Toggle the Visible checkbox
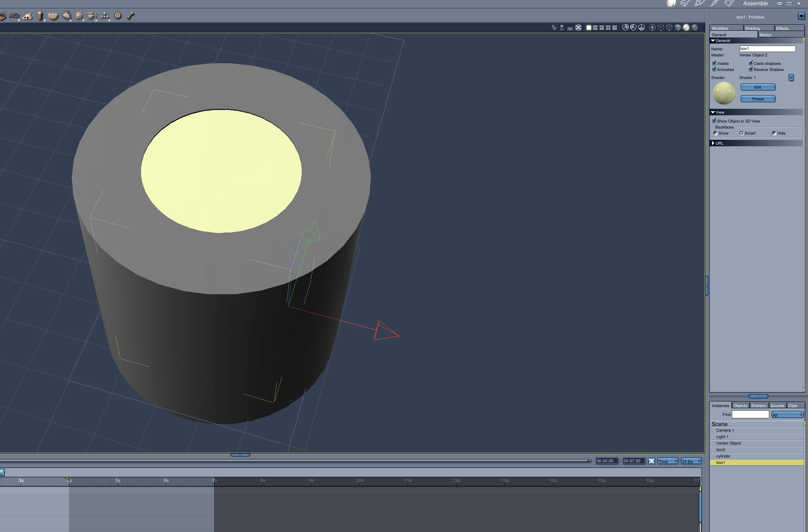 coord(714,63)
